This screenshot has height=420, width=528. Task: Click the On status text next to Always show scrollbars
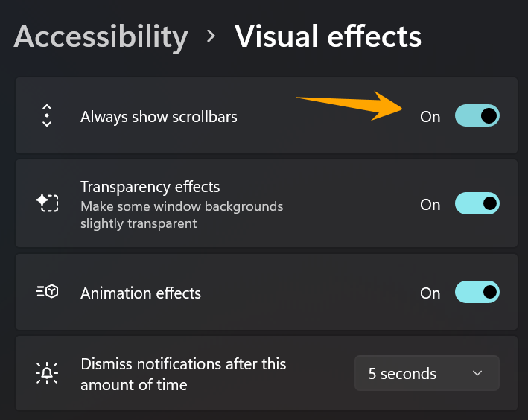click(x=430, y=116)
